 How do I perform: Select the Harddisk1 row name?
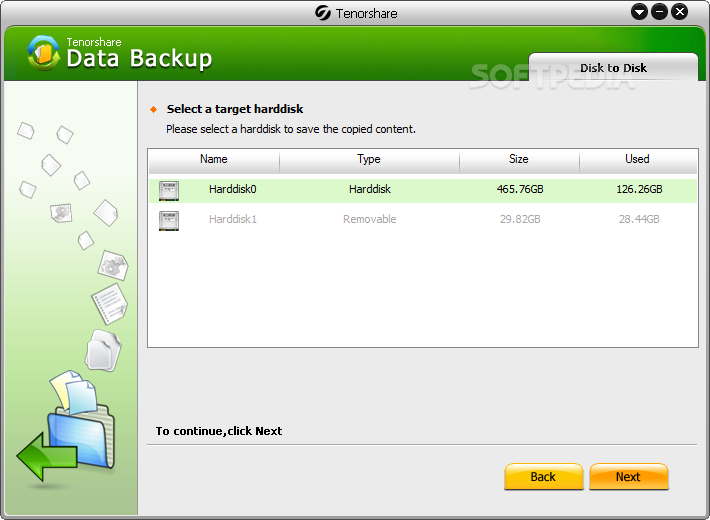pyautogui.click(x=233, y=219)
